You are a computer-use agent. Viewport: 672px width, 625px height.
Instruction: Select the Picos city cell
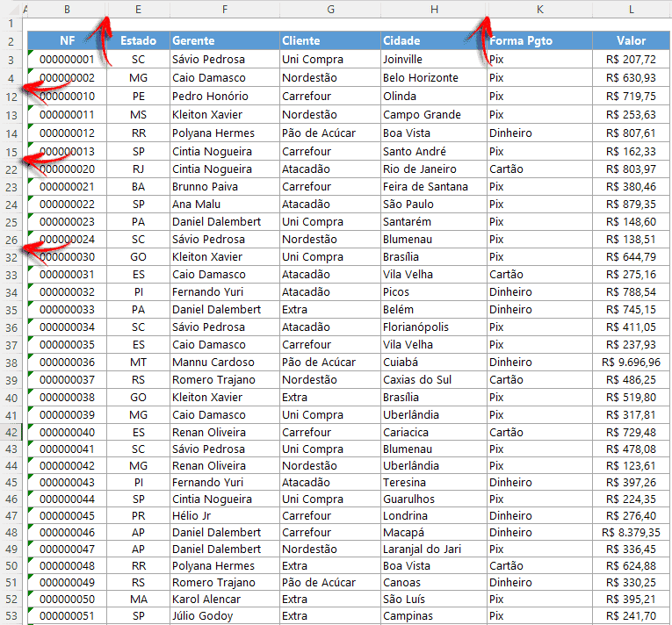(x=434, y=291)
